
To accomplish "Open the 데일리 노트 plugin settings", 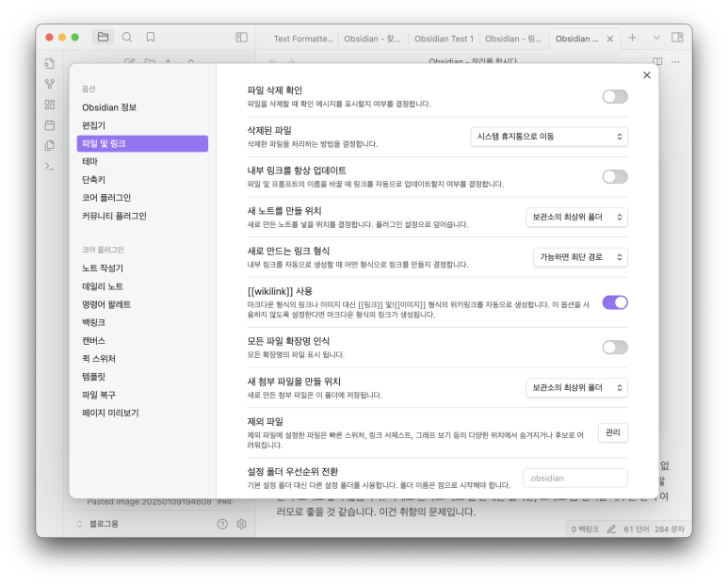I will pos(142,286).
